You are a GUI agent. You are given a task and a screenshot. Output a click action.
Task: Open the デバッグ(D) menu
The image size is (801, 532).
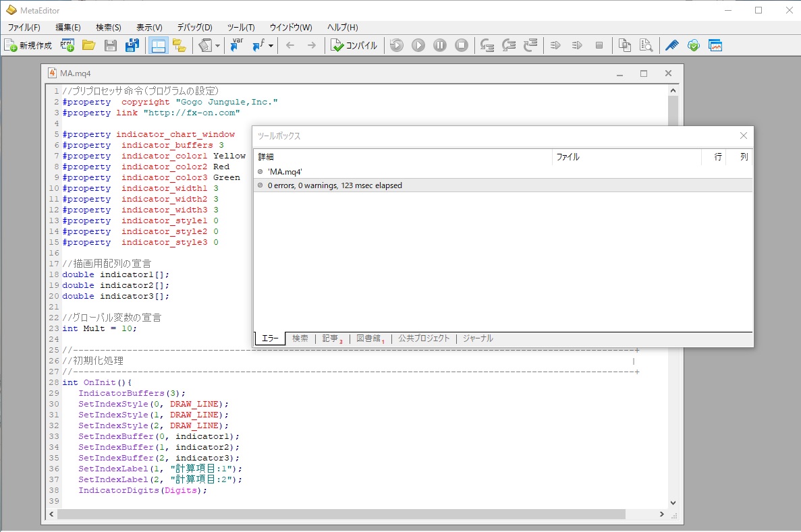(x=194, y=28)
